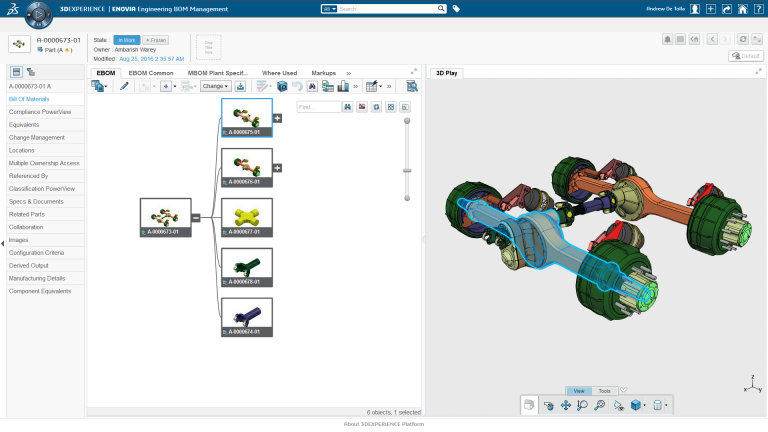Viewport: 768px width, 432px height.
Task: Switch to the Tools tab in 3D viewer
Action: coord(604,391)
